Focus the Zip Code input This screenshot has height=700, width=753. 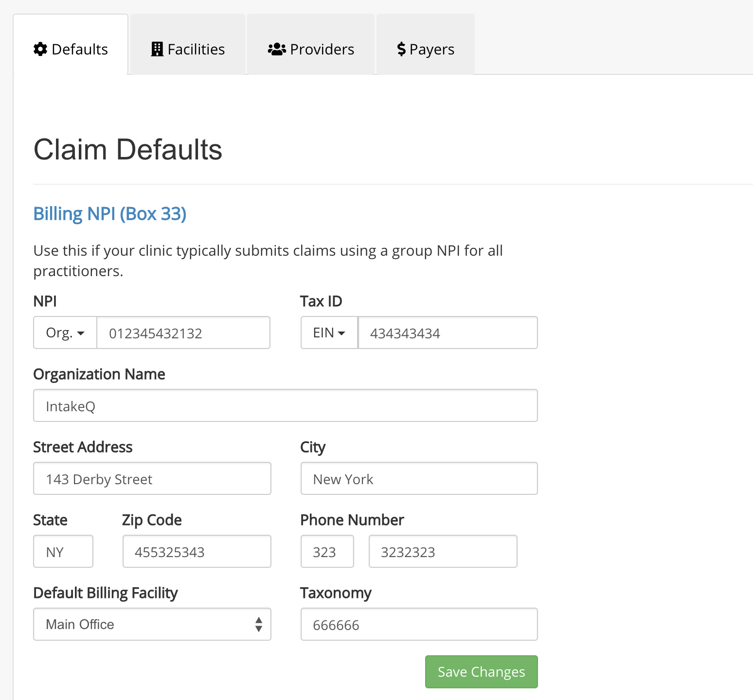(197, 552)
